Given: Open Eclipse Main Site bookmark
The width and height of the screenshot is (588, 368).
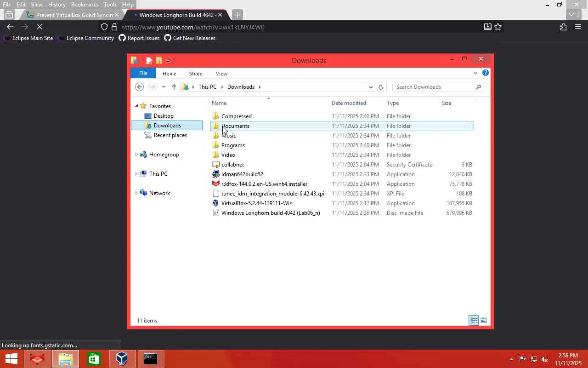Looking at the screenshot, I should 28,38.
